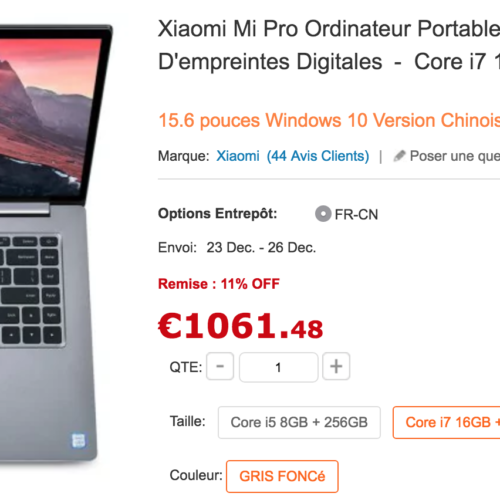Click the Poser une question link
Viewport: 500px width, 500px height.
point(455,156)
